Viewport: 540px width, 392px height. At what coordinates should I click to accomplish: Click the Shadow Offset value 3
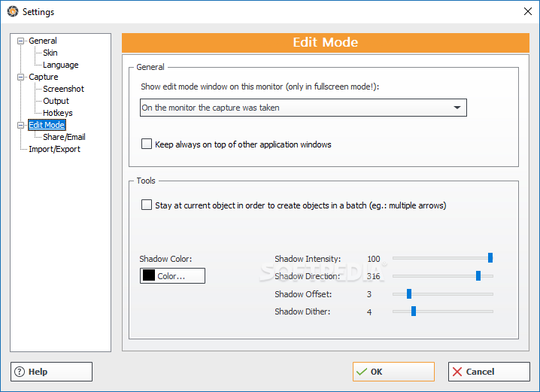click(x=369, y=294)
